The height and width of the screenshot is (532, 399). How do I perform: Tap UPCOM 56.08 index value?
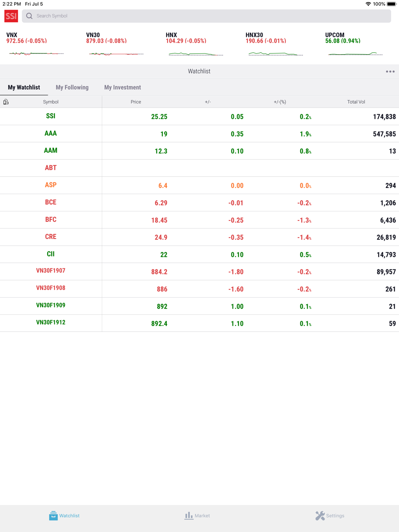tap(343, 41)
